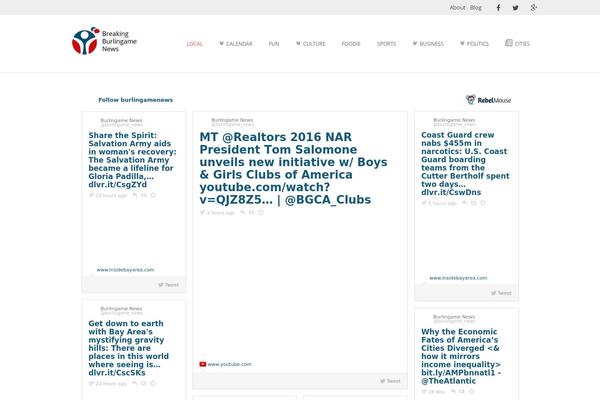Reply to the Economic Fates tweet

point(453,392)
